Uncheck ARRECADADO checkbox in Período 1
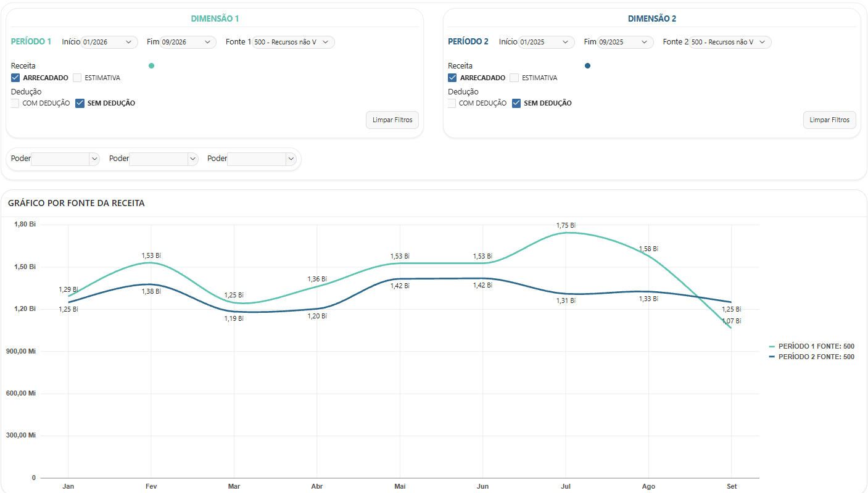The height and width of the screenshot is (493, 868). click(16, 78)
